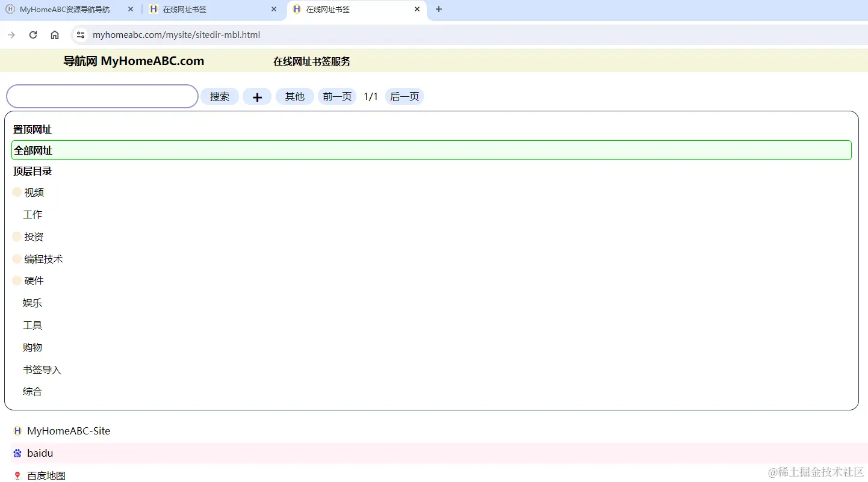The width and height of the screenshot is (868, 482).
Task: Open the 编程技术 directory
Action: [43, 259]
